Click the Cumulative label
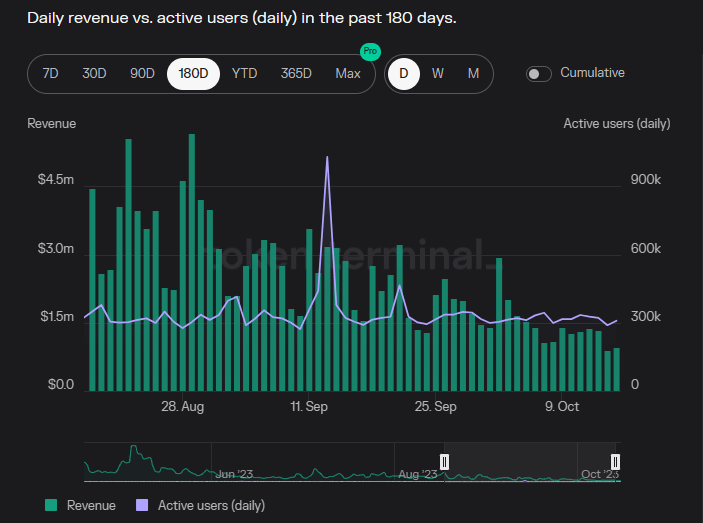703x523 pixels. coord(592,73)
